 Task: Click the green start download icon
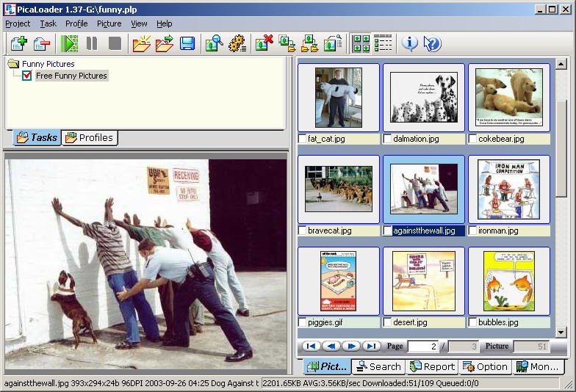69,43
